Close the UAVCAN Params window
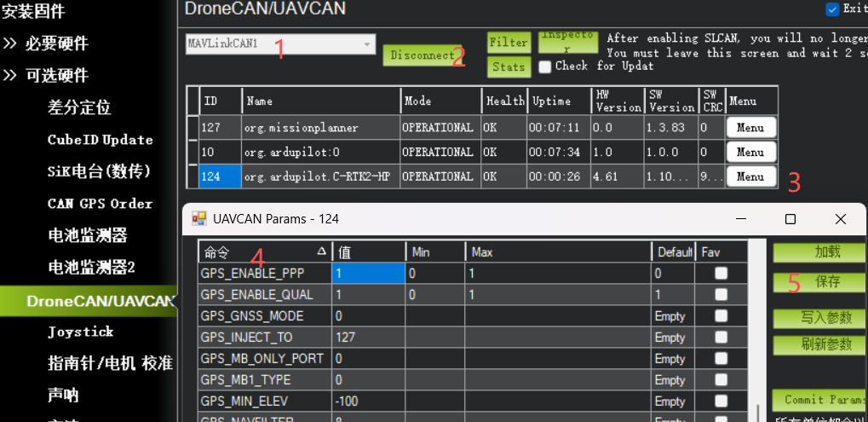Screen dimensions: 868x422 pyautogui.click(x=841, y=219)
